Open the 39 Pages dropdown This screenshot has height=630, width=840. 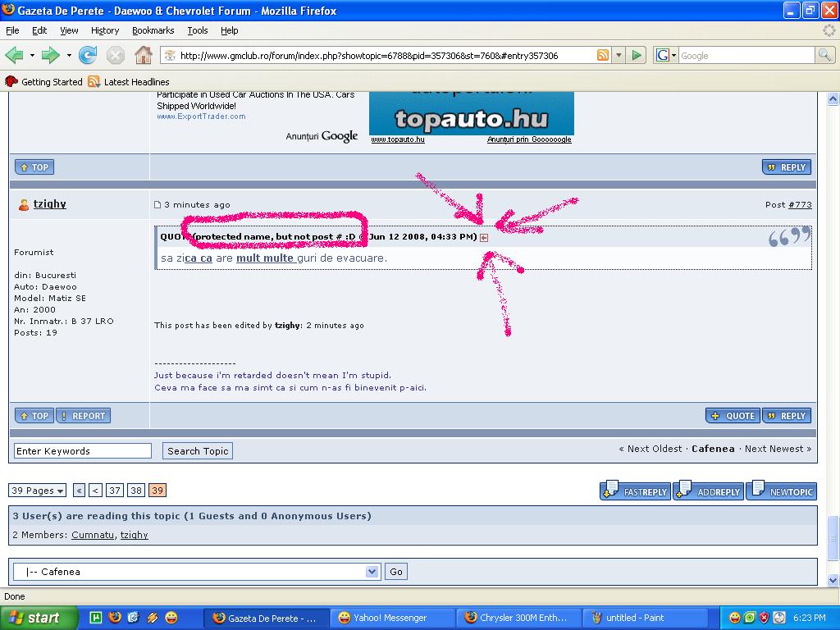[38, 491]
